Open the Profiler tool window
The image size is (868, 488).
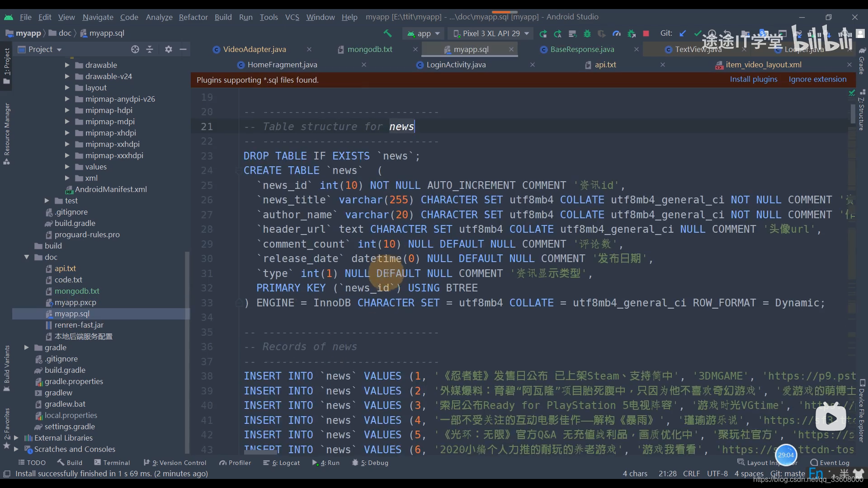235,463
